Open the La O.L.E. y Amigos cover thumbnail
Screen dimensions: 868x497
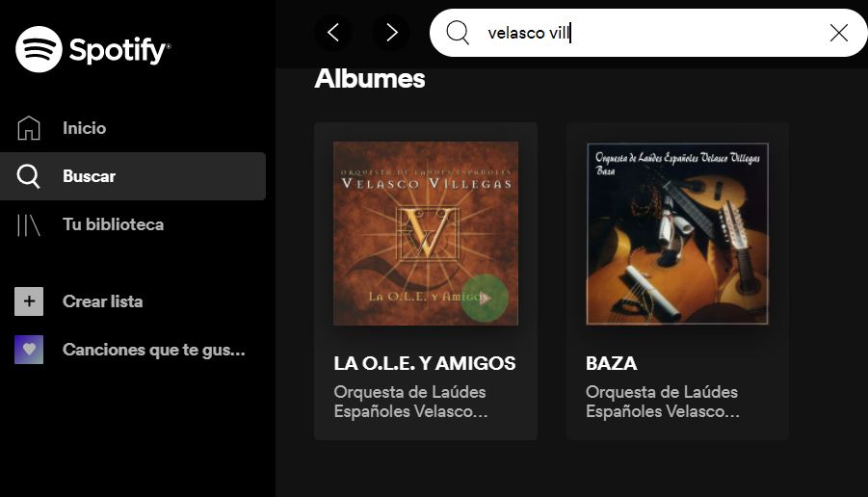[x=426, y=233]
